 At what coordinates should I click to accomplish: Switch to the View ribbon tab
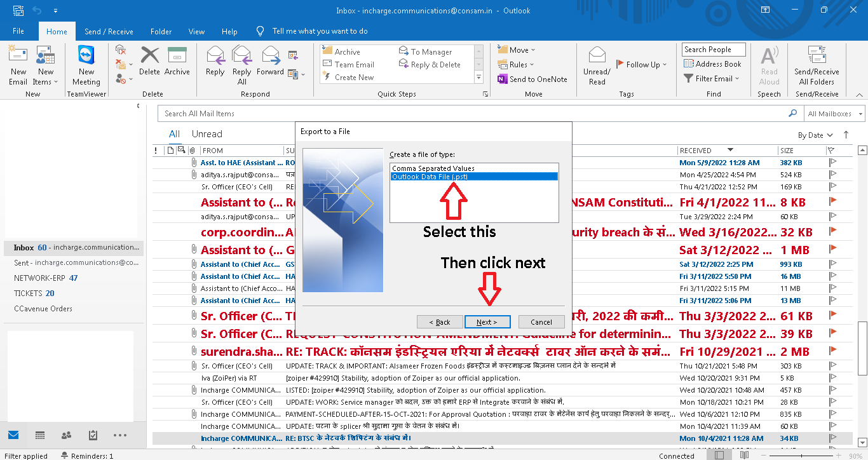click(196, 31)
